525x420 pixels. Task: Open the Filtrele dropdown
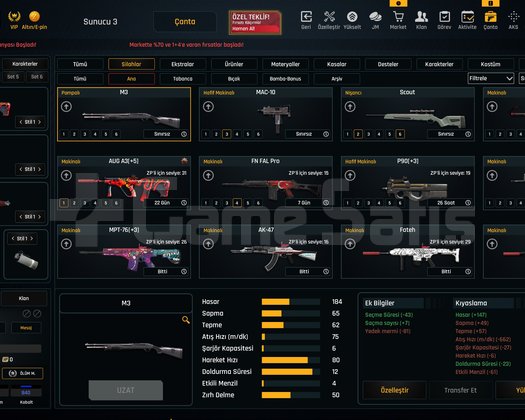coord(491,78)
